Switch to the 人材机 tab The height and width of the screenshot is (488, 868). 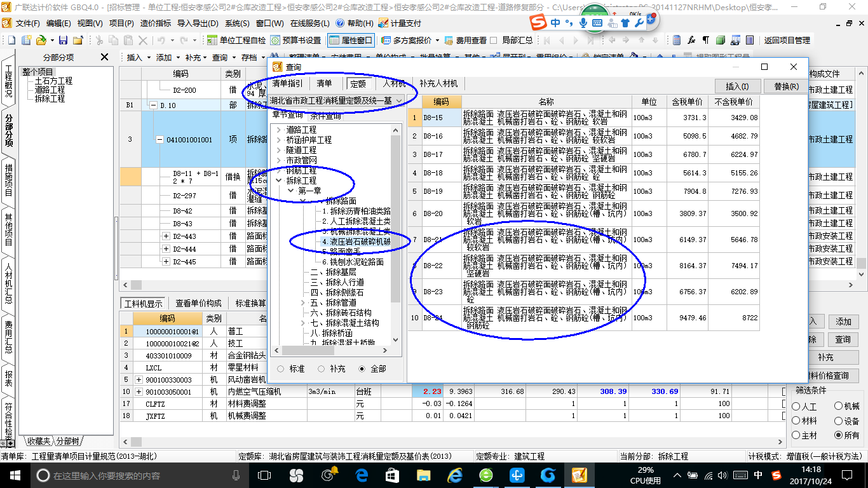(x=394, y=83)
